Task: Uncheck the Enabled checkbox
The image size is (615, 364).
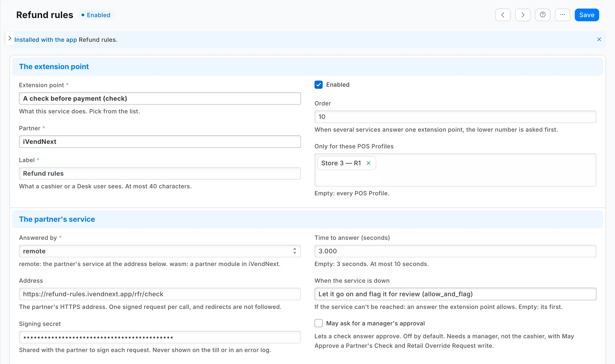Action: point(318,85)
